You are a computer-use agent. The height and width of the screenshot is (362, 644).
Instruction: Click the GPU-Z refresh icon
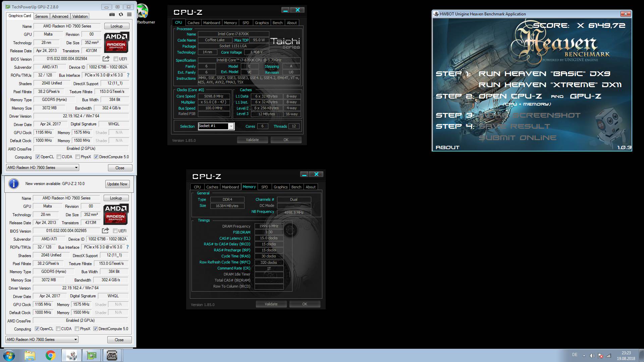(x=121, y=15)
